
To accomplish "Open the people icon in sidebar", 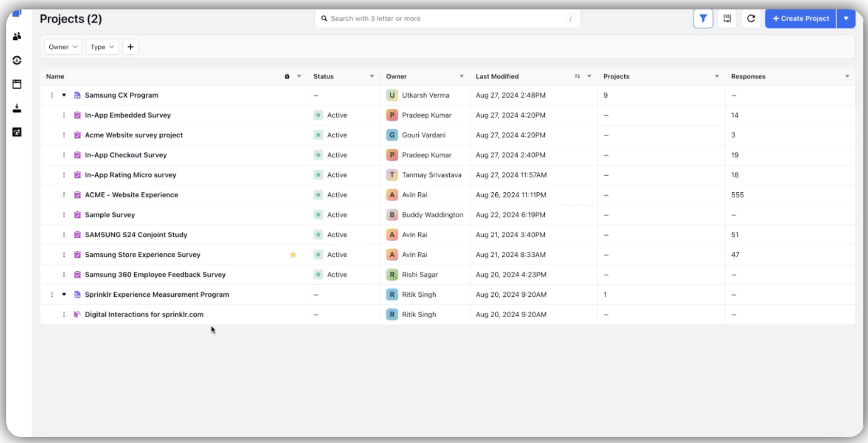I will click(17, 36).
